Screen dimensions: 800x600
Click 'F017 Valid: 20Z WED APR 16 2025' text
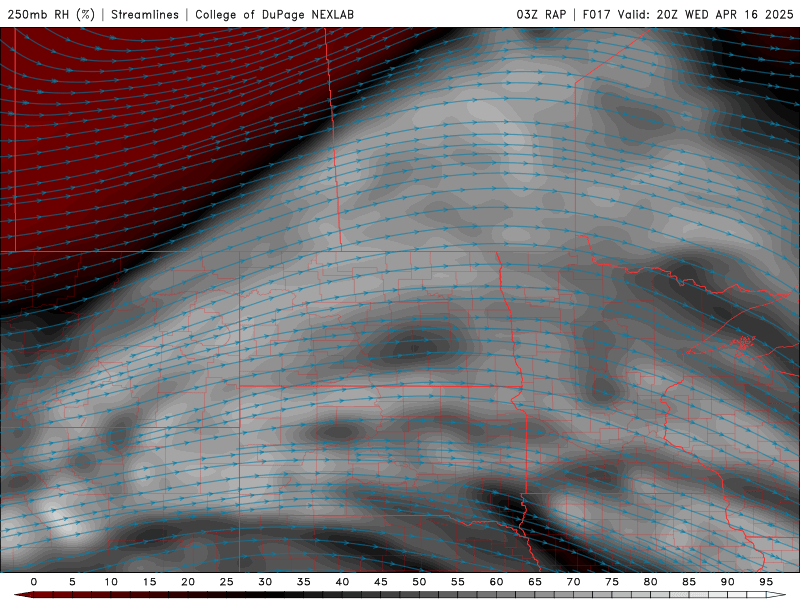pos(688,14)
